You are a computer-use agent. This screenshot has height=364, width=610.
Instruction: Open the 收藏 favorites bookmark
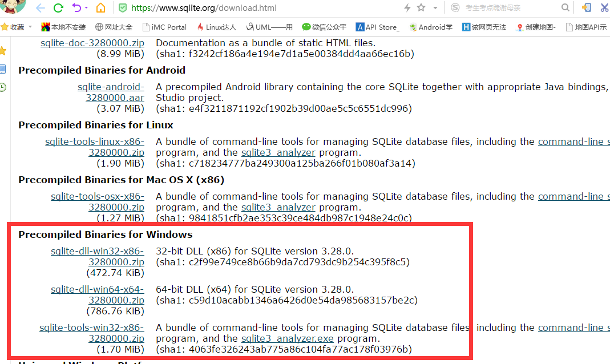click(x=13, y=27)
